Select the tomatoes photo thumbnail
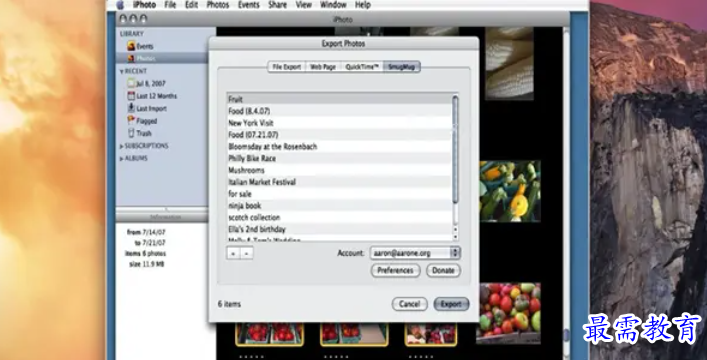 tap(508, 313)
